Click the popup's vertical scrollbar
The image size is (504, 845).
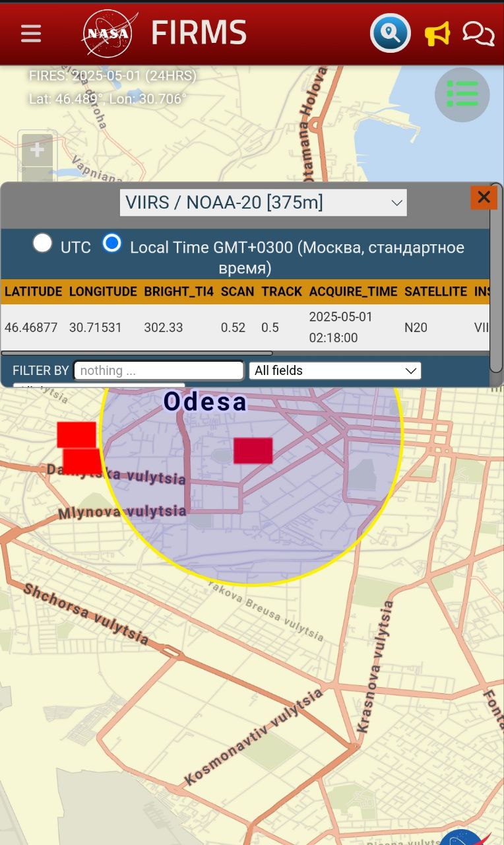point(496,277)
